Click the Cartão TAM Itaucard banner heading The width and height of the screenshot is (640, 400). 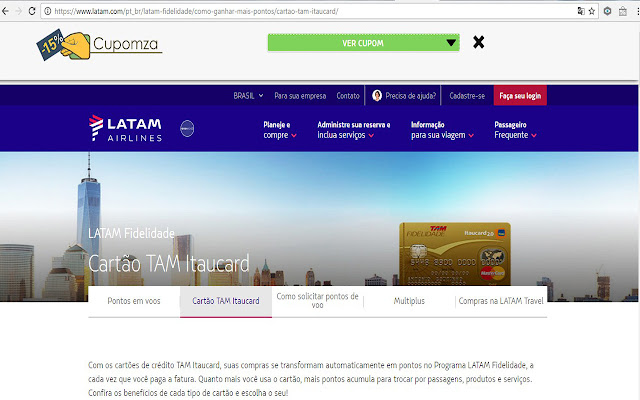click(x=169, y=263)
